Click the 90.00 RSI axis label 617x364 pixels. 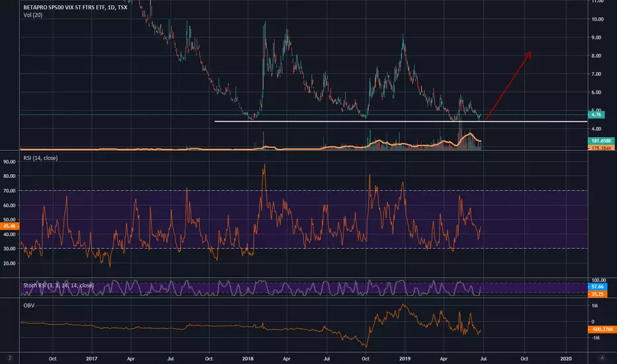coord(9,161)
